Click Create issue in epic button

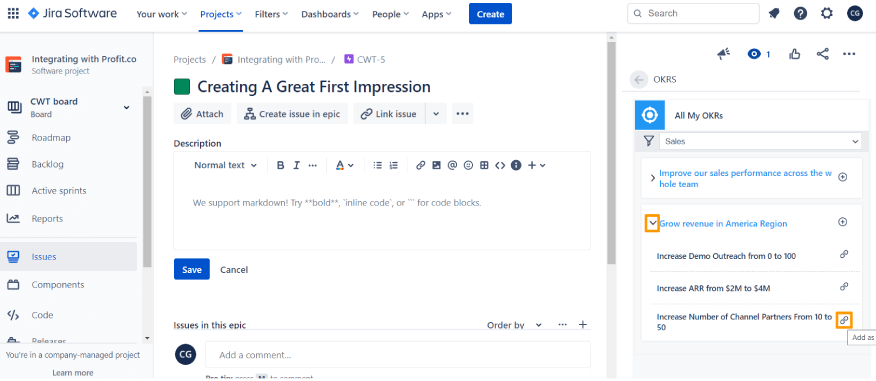point(292,114)
